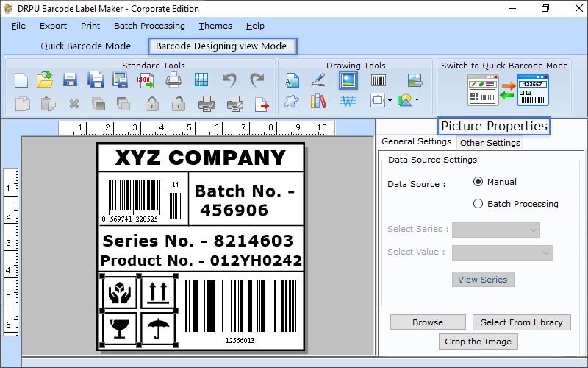Click the bring-to-front layers icon
588x368 pixels.
pos(98,104)
